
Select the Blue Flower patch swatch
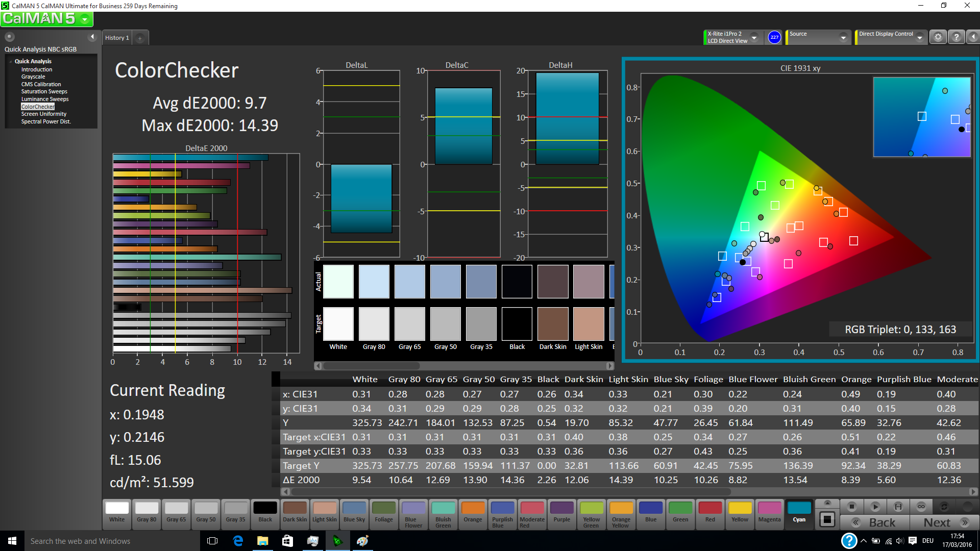[x=413, y=514]
